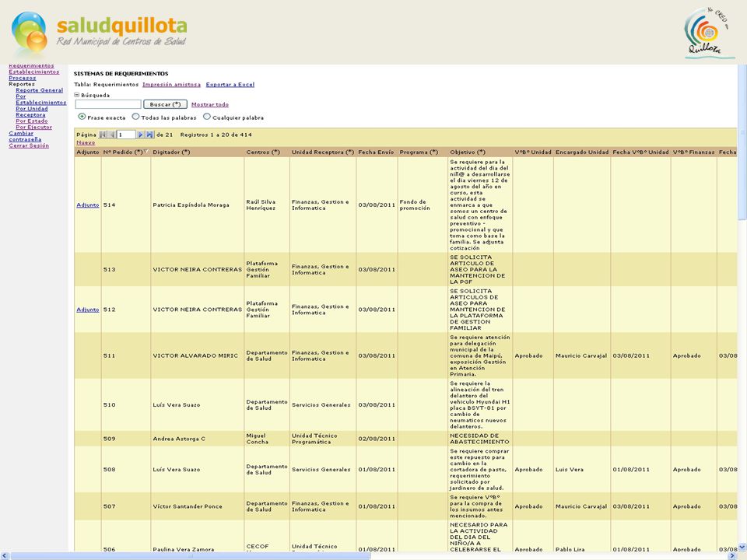
Task: Click the Encargado Unidad column header
Action: [582, 152]
